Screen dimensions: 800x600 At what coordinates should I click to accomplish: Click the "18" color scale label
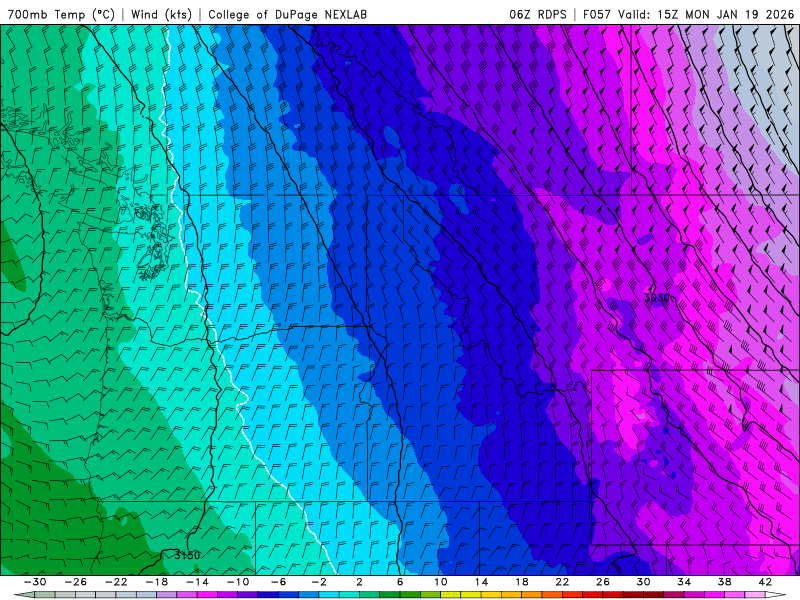[521, 582]
